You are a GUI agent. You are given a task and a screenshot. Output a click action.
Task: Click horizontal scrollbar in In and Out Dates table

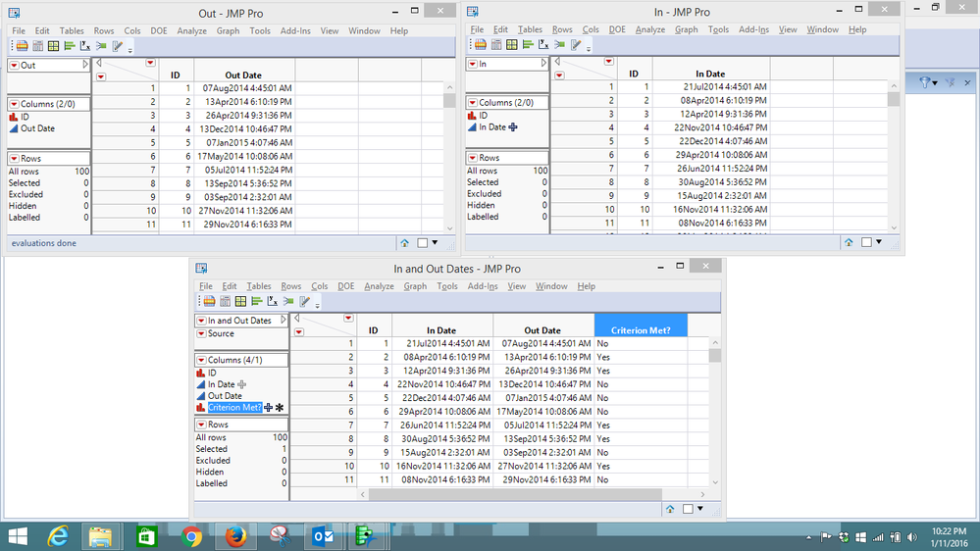(x=515, y=494)
